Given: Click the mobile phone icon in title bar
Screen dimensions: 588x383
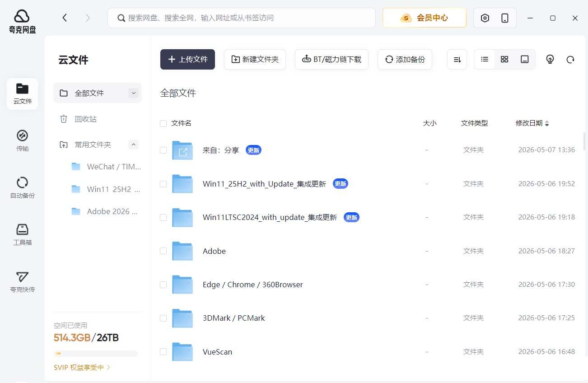Looking at the screenshot, I should click(505, 18).
